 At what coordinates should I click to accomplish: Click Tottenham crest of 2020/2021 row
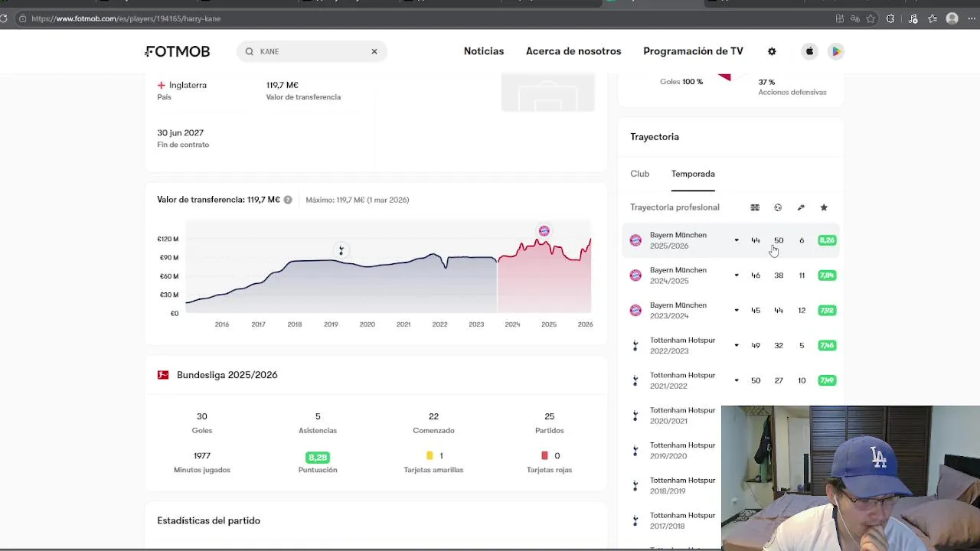pos(635,416)
